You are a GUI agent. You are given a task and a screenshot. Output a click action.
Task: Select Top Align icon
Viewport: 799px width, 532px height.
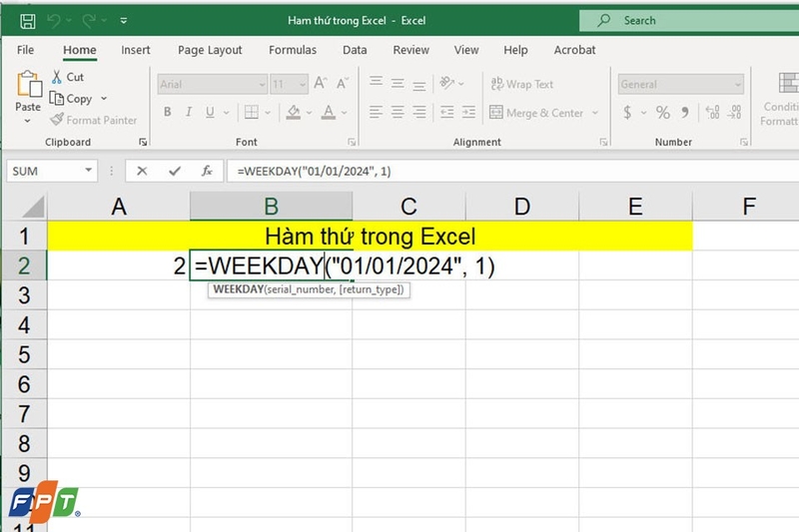click(x=377, y=82)
